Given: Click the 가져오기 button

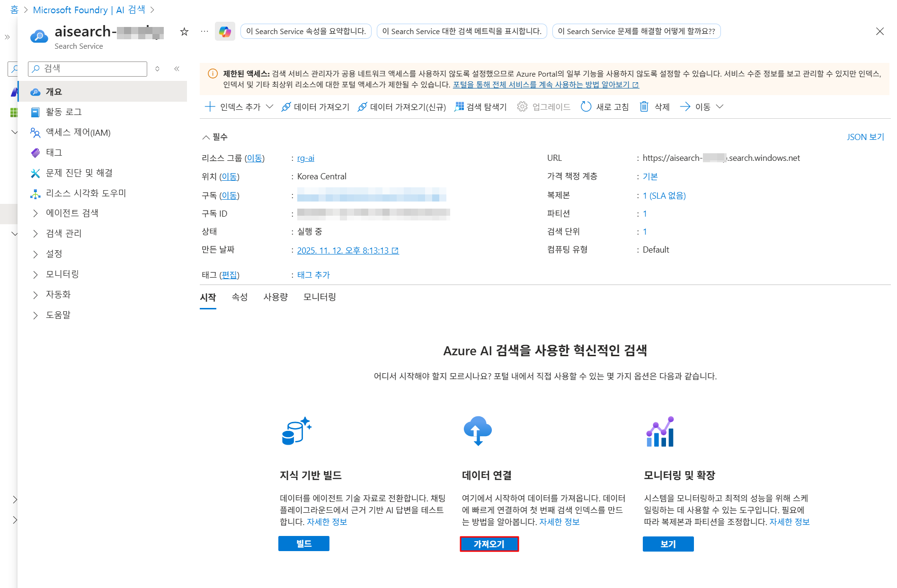Looking at the screenshot, I should [x=489, y=544].
